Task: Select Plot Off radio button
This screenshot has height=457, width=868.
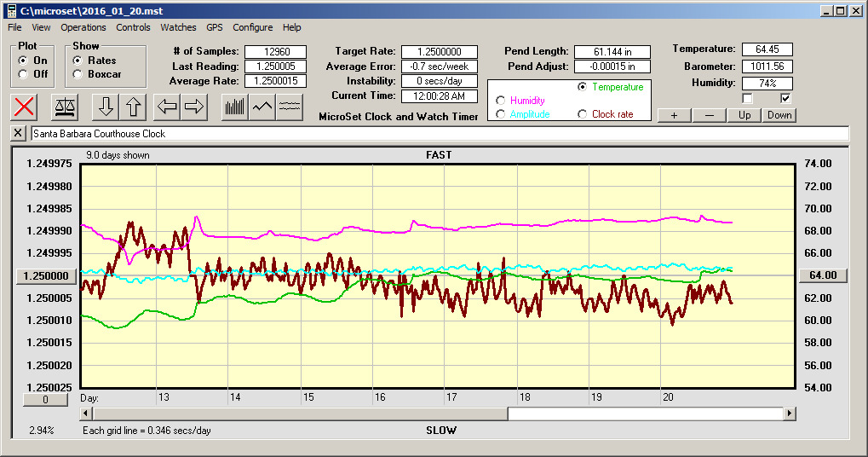Action: (23, 73)
